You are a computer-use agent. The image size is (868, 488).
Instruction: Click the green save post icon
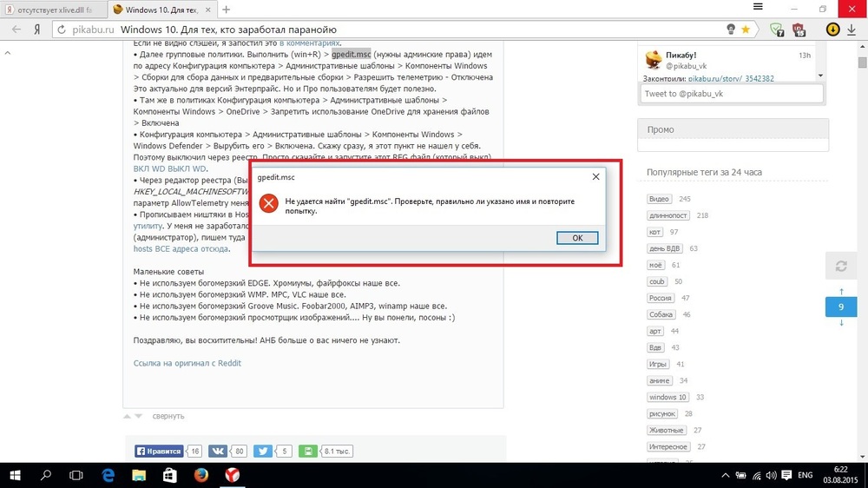click(x=307, y=452)
